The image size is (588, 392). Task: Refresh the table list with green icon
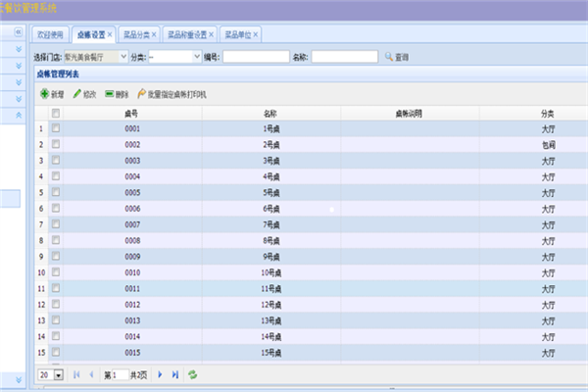(x=193, y=374)
